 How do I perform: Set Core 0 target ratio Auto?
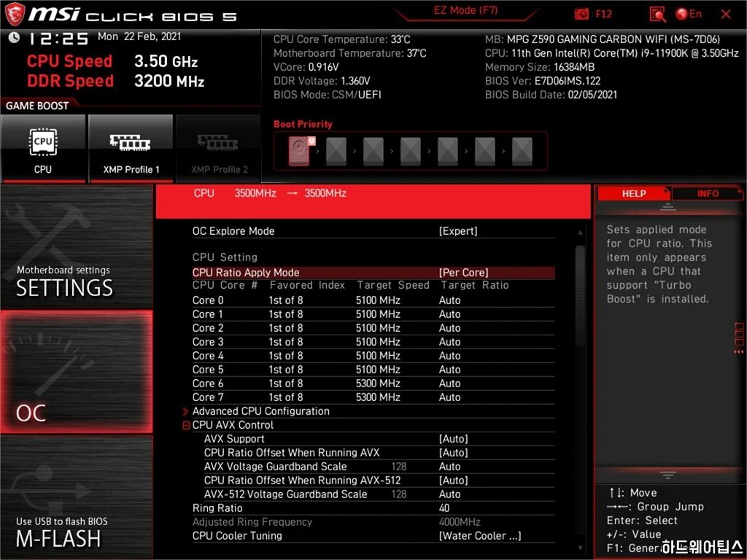449,300
